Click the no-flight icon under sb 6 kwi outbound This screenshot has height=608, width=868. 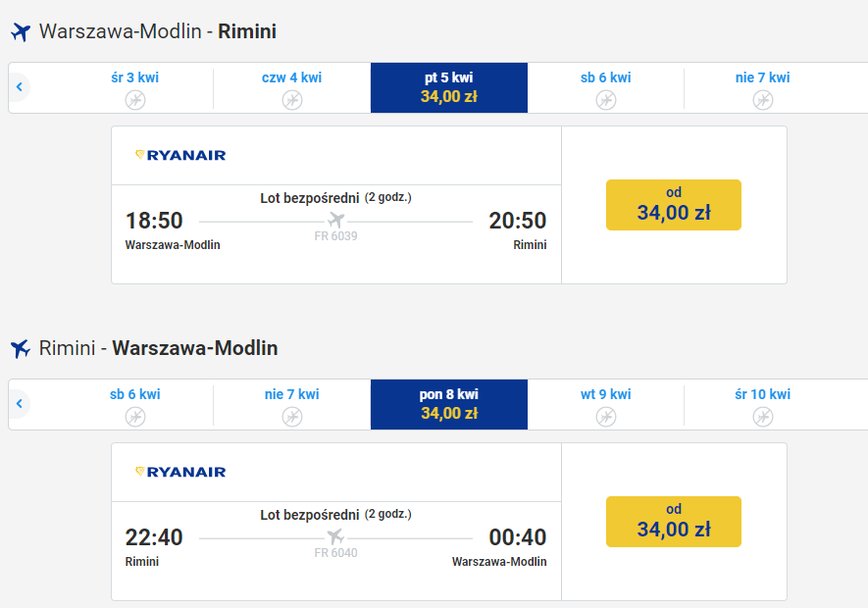point(606,100)
